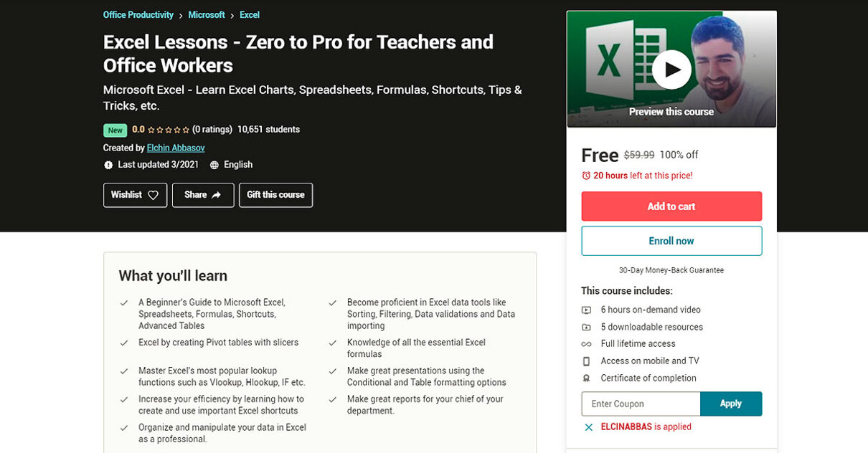Viewport: 868px width, 453px height.
Task: Apply the coupon code
Action: 730,404
